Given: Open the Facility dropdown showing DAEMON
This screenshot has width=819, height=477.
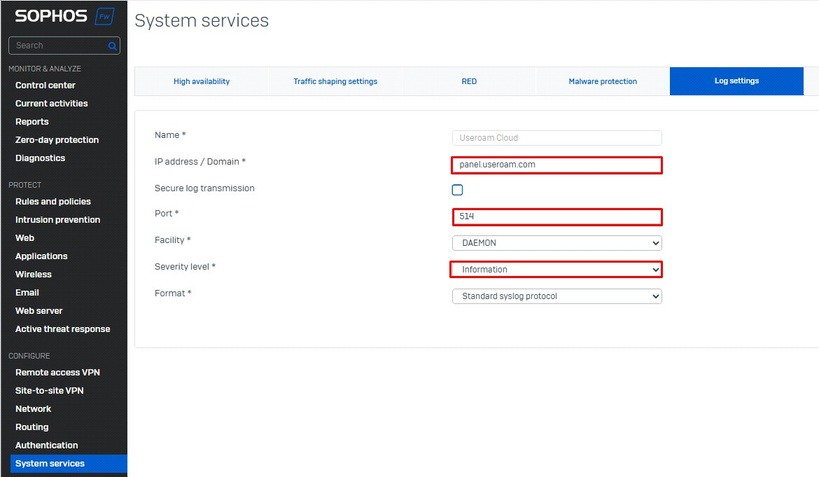Looking at the screenshot, I should pyautogui.click(x=557, y=243).
